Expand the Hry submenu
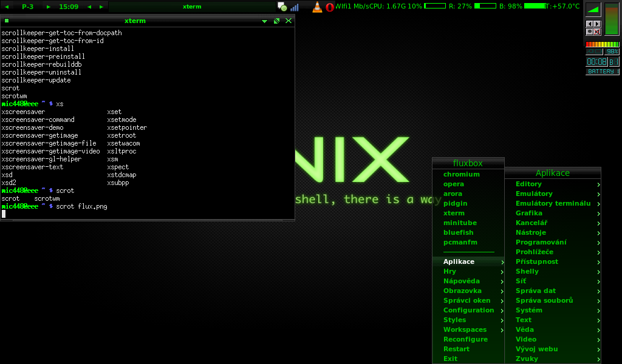 point(468,271)
